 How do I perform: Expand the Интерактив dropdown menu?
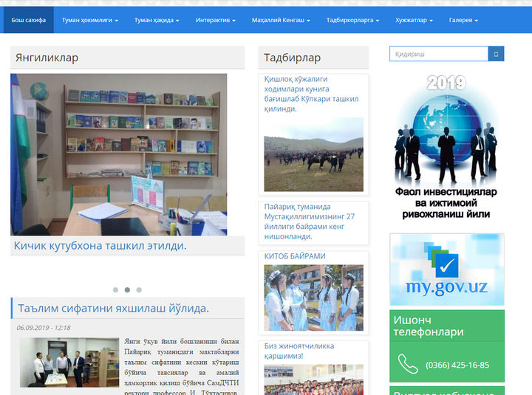[216, 21]
